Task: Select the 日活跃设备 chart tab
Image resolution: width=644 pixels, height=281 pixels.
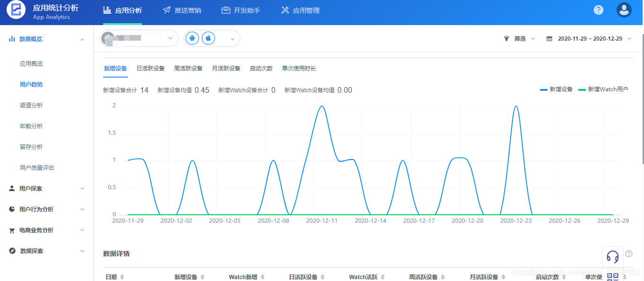Action: click(150, 69)
